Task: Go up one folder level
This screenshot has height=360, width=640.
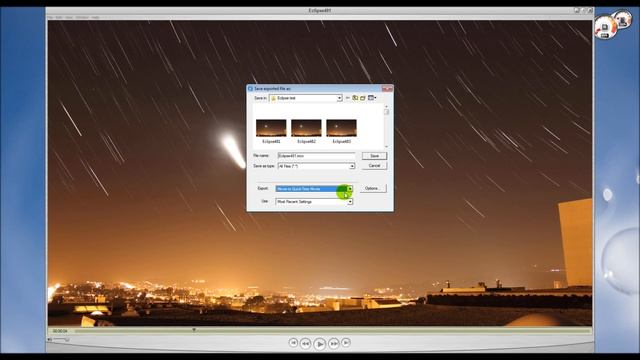Action: tap(355, 98)
